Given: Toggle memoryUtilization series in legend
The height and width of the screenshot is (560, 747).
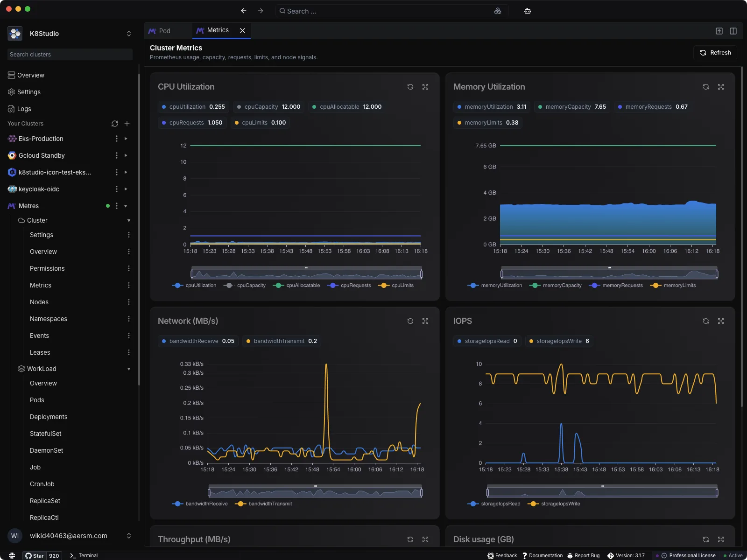Looking at the screenshot, I should point(495,286).
